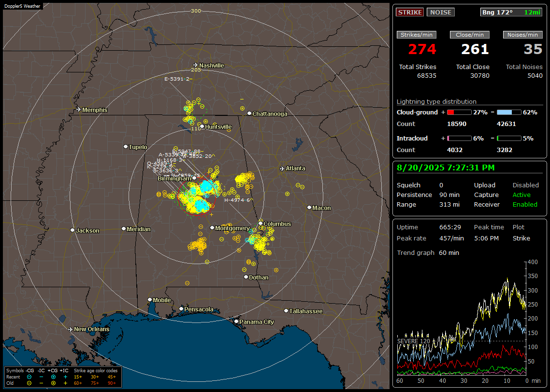Select the Panama City marker dot
Screen dimensions: 550x392
236,321
